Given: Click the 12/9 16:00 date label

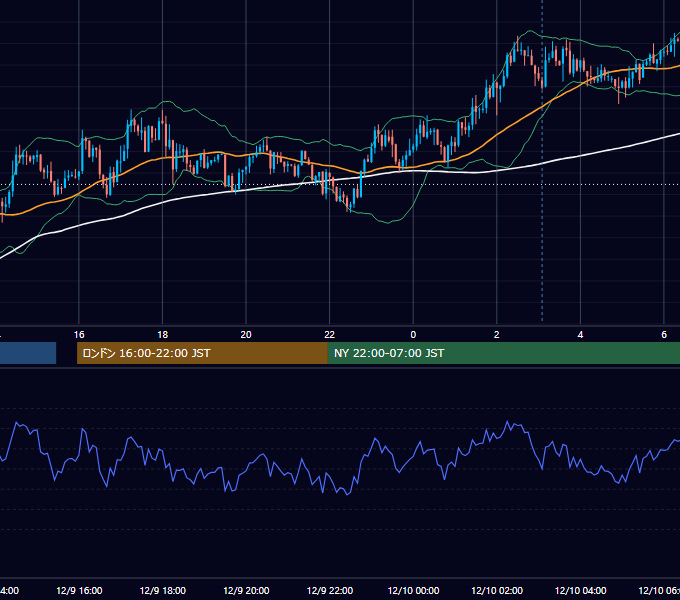Looking at the screenshot, I should 79,590.
